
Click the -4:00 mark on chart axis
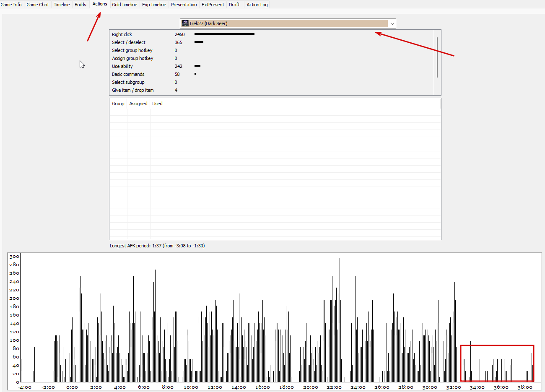25,387
